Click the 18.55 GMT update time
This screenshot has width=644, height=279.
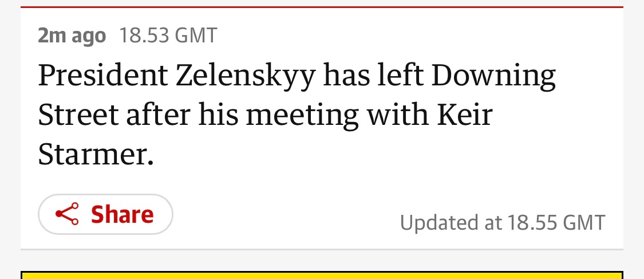click(x=556, y=222)
